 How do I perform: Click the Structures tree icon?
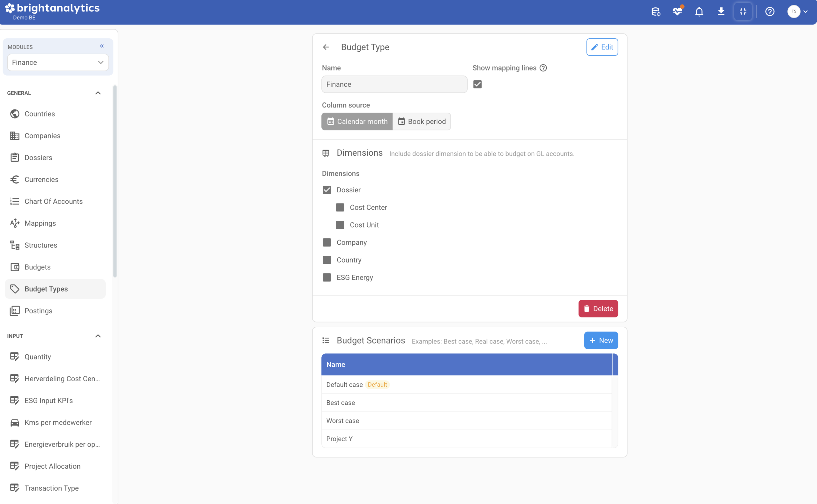click(15, 245)
